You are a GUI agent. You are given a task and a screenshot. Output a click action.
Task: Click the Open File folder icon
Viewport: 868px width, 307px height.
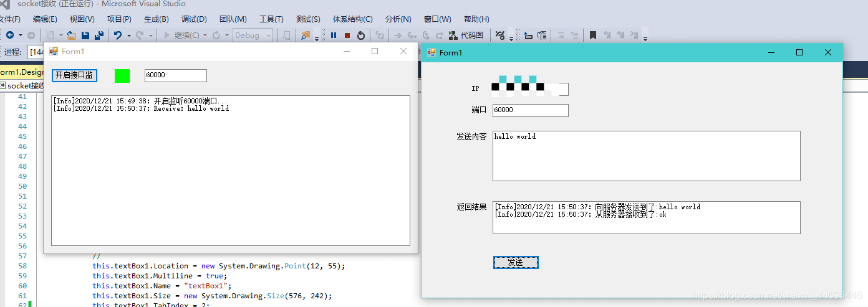click(72, 35)
